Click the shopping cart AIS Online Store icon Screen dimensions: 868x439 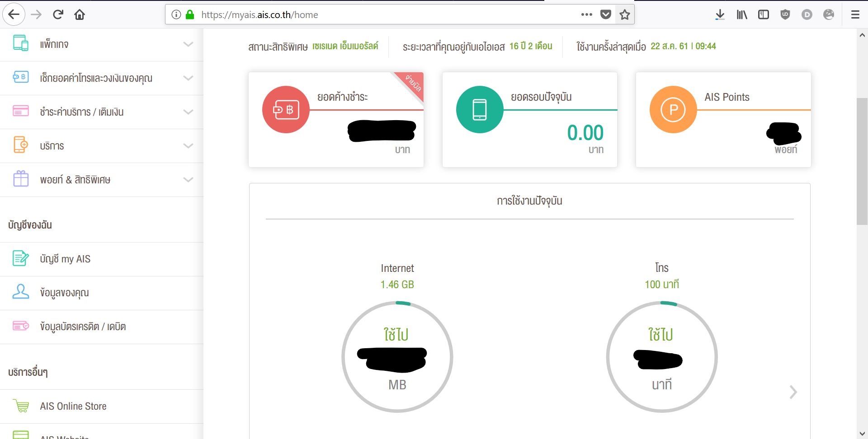pyautogui.click(x=21, y=406)
